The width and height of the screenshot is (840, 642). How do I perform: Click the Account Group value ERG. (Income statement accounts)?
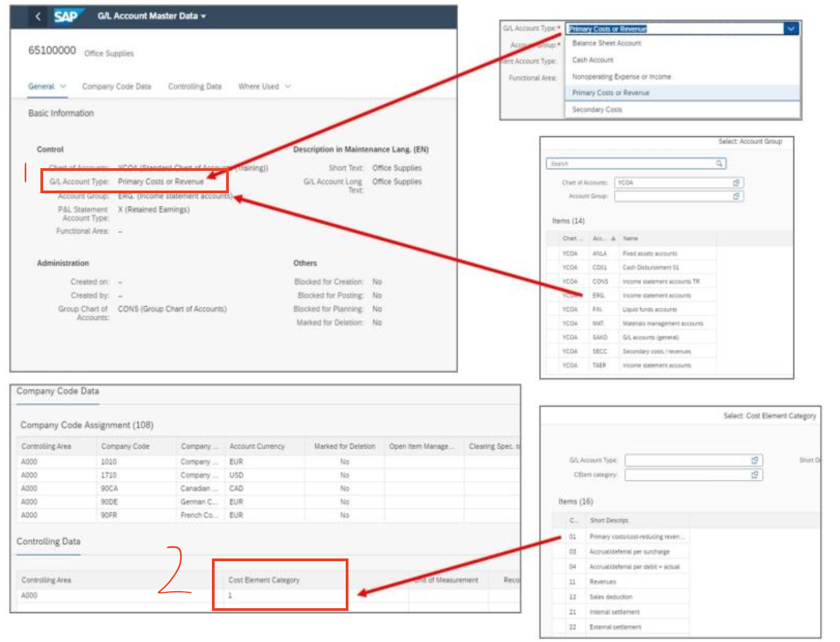pyautogui.click(x=175, y=196)
